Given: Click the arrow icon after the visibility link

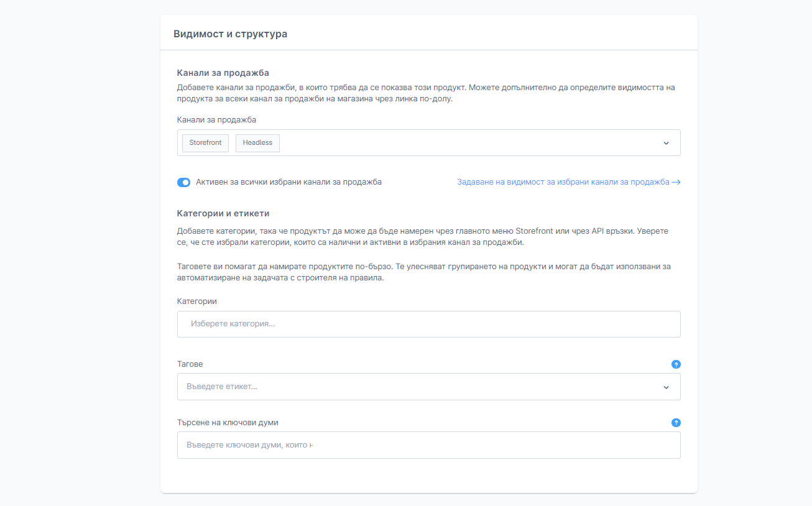Looking at the screenshot, I should [676, 182].
